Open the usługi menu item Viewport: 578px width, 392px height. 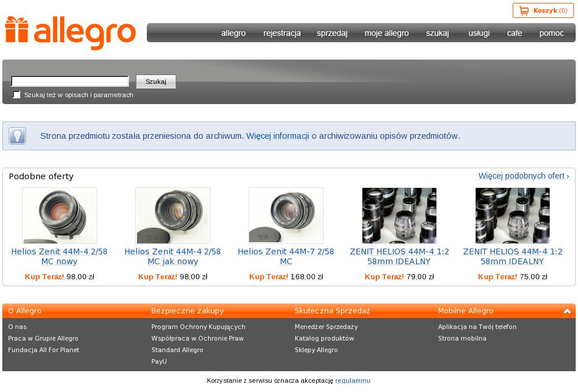(479, 33)
